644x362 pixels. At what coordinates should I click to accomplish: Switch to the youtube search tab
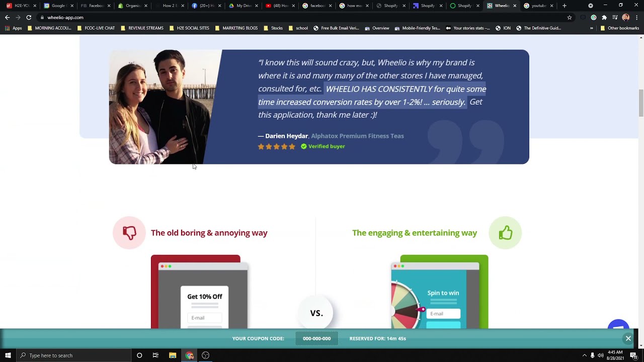pos(538,6)
